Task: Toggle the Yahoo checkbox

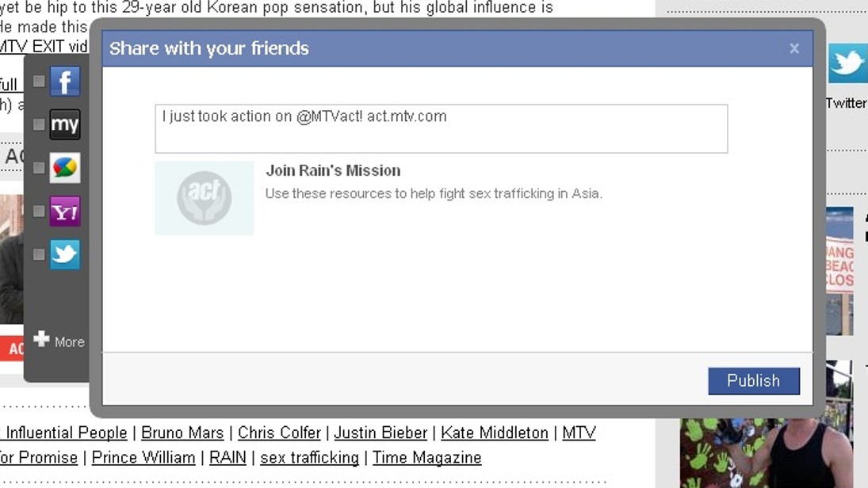Action: point(39,212)
